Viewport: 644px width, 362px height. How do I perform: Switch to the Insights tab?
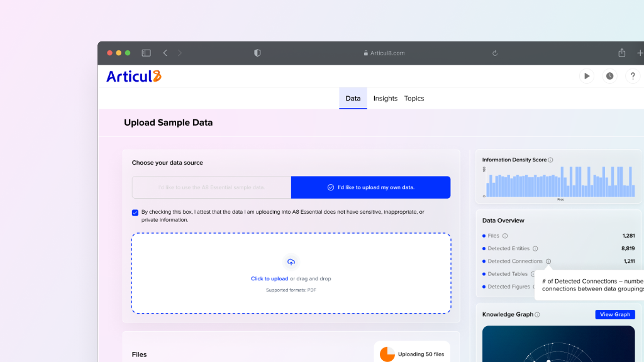click(x=386, y=99)
